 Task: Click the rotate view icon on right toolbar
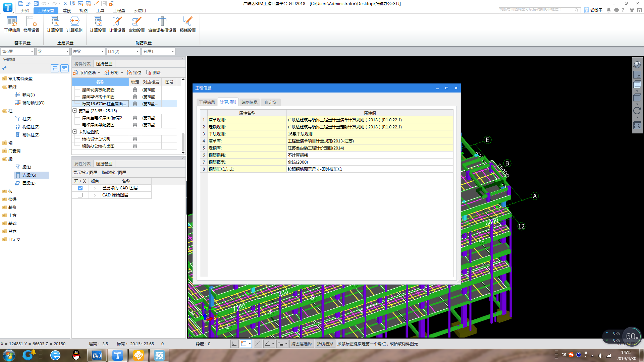pos(637,111)
